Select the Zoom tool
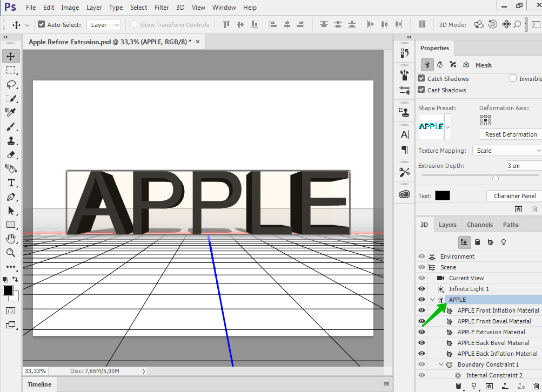 click(x=11, y=253)
